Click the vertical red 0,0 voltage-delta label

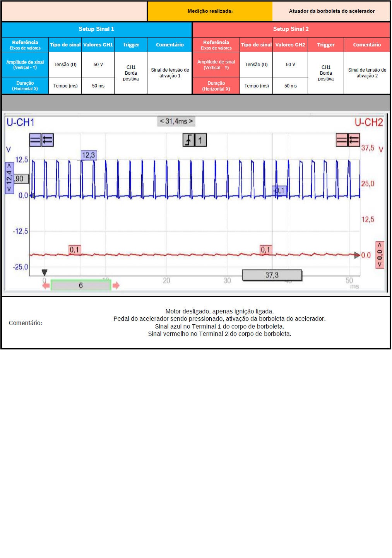point(380,255)
